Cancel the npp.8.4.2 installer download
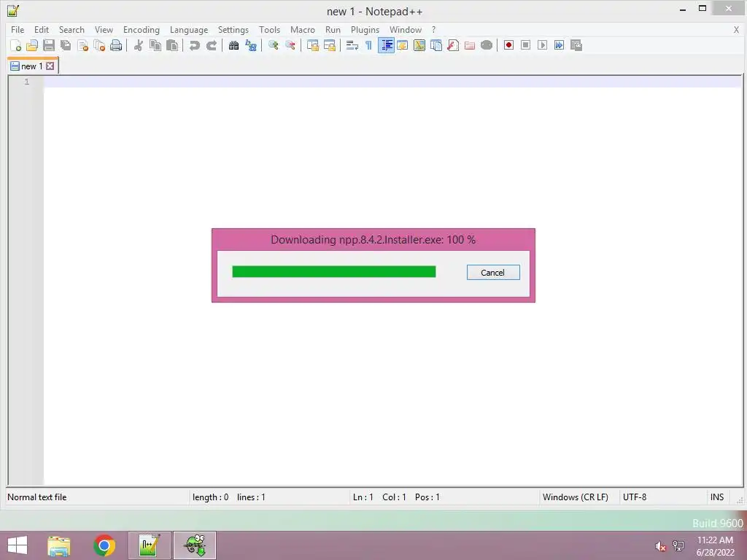The height and width of the screenshot is (560, 747). coord(493,273)
